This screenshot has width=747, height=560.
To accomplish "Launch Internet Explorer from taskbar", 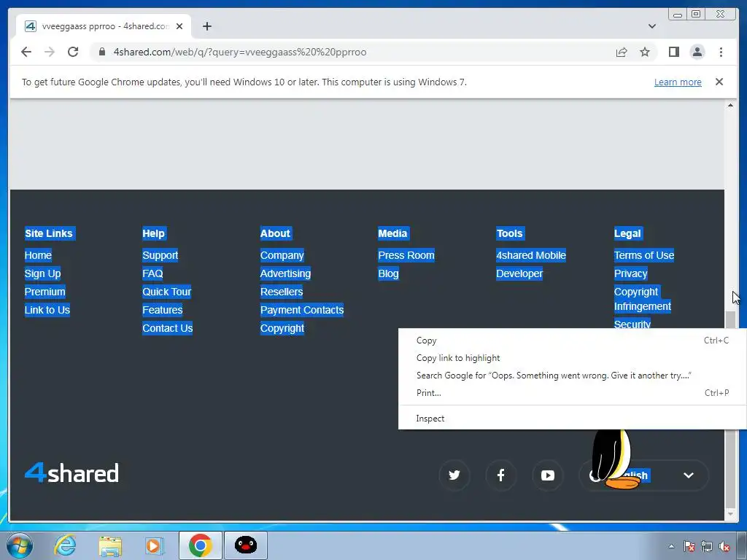I will (x=65, y=545).
